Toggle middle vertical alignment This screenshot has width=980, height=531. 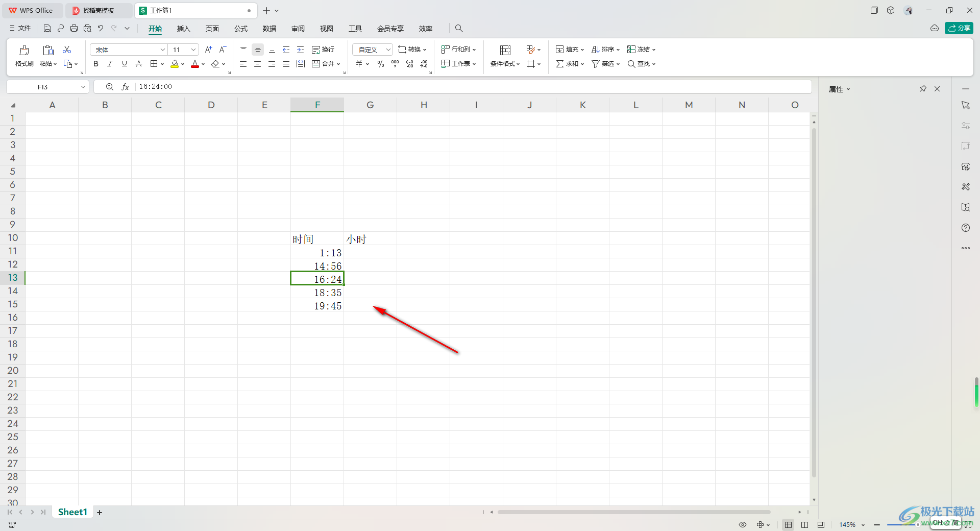coord(258,50)
